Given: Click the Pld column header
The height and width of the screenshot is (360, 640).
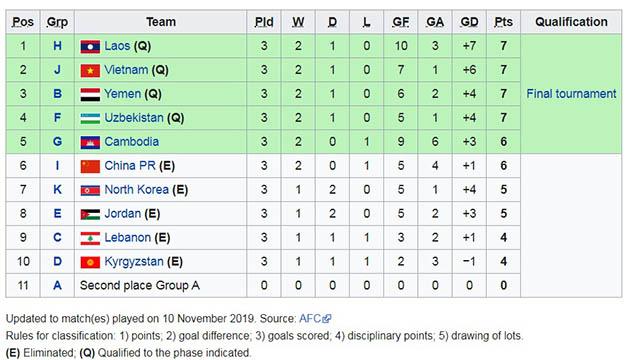Looking at the screenshot, I should tap(264, 22).
